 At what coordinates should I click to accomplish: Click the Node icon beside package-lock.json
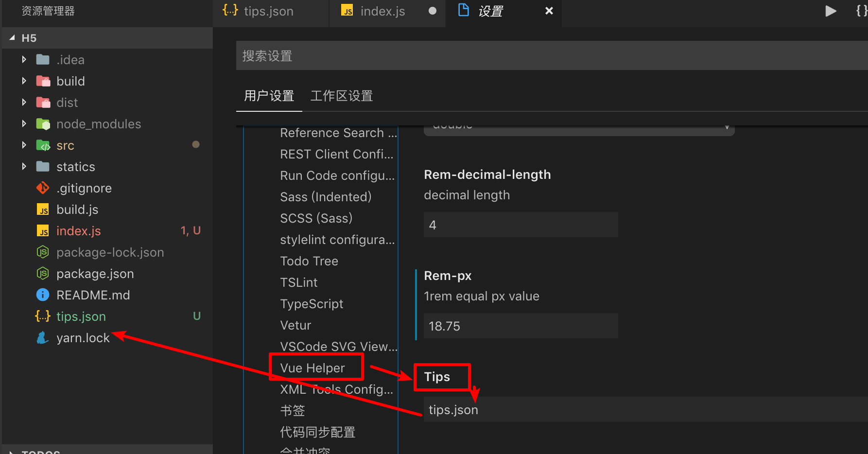tap(43, 252)
